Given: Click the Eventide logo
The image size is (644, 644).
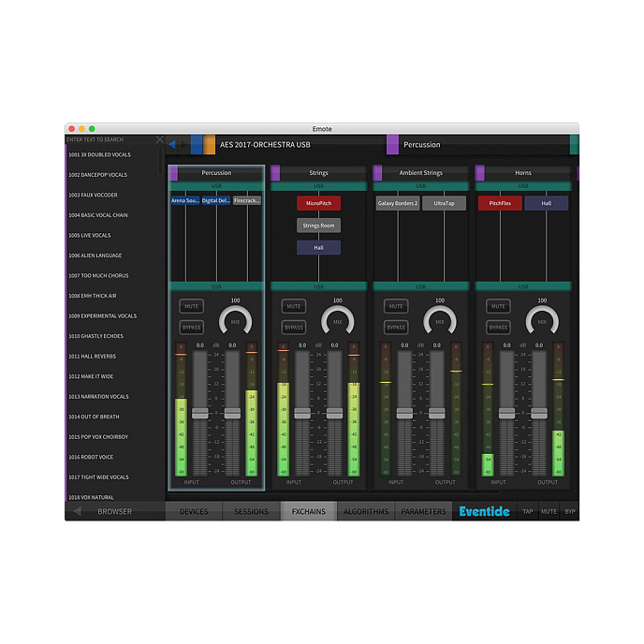Looking at the screenshot, I should click(x=484, y=511).
